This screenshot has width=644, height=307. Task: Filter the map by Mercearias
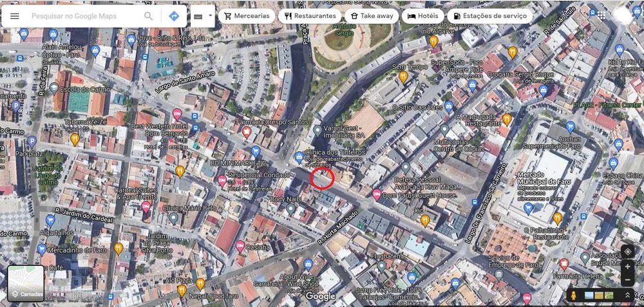pyautogui.click(x=247, y=16)
